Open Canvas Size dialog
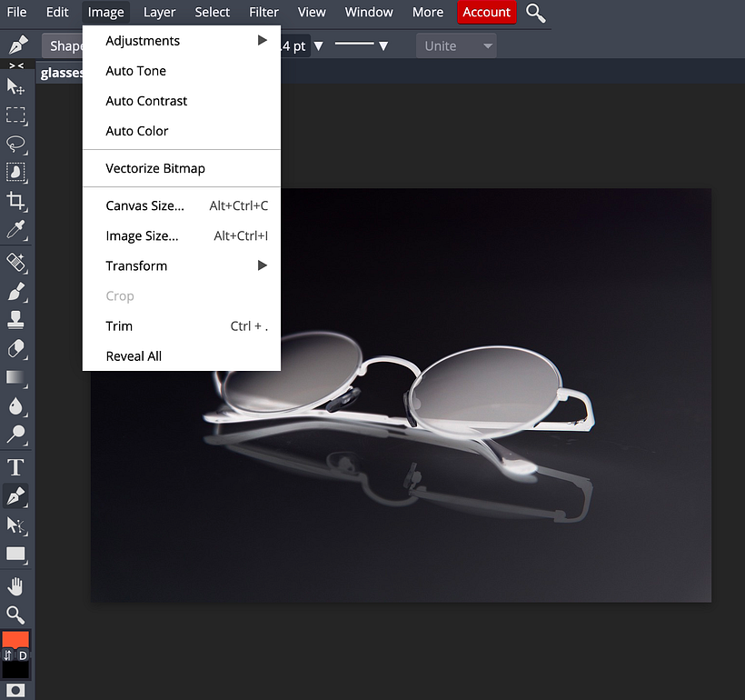The image size is (745, 700). point(182,206)
